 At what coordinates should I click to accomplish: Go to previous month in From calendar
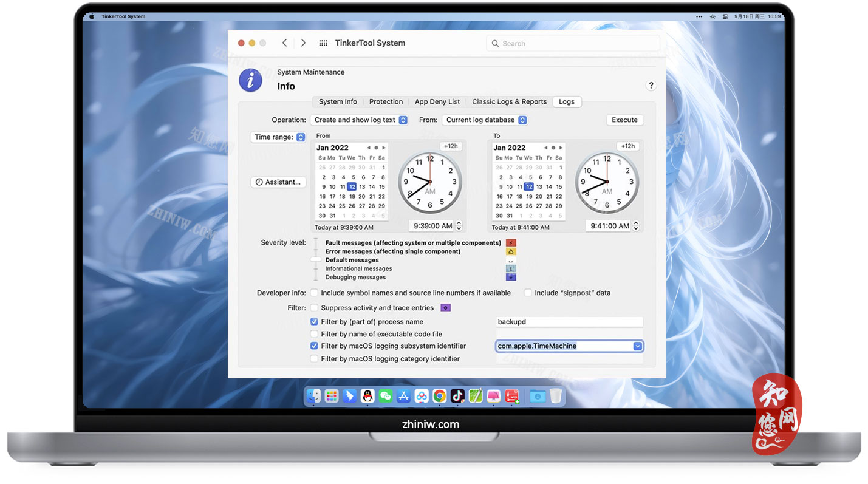click(368, 148)
